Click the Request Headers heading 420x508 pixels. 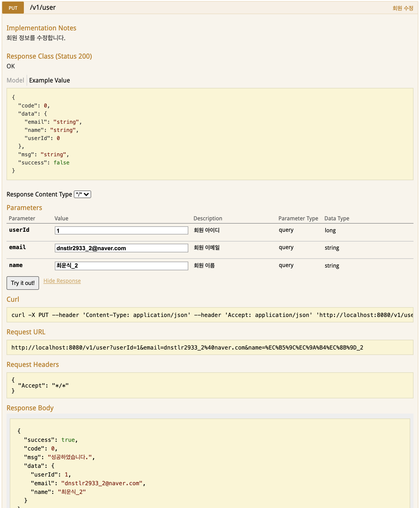coord(33,364)
